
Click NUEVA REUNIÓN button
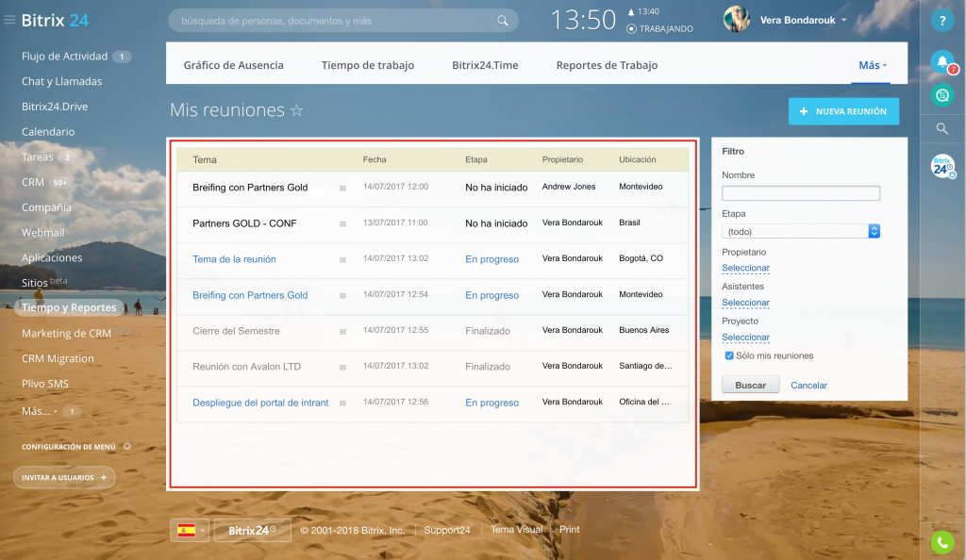(x=843, y=111)
